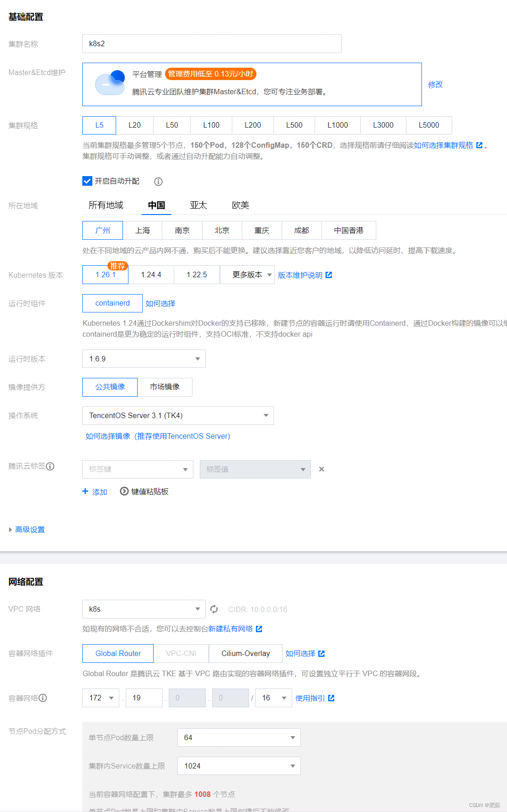Choose Kubernetes version 1.24.4

coord(151,275)
